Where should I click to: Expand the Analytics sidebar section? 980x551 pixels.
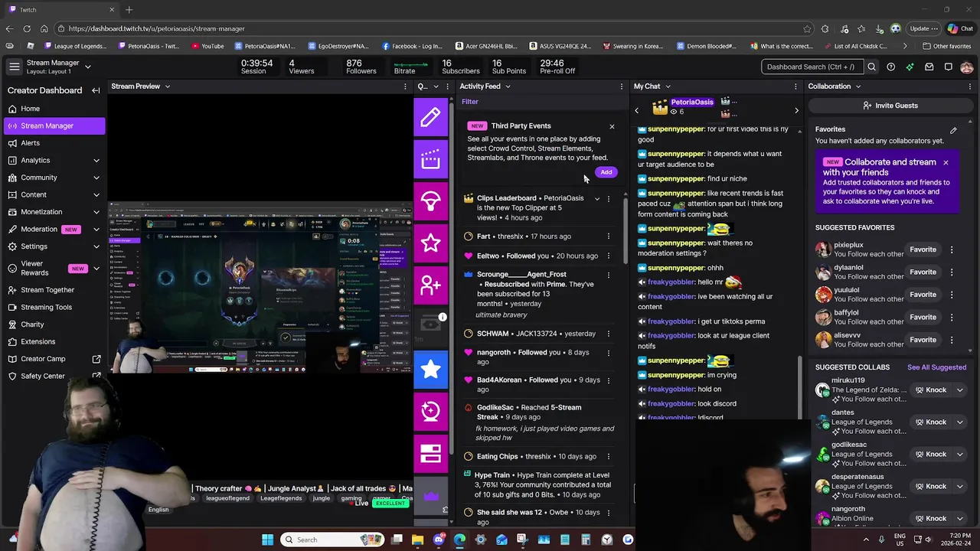(96, 161)
